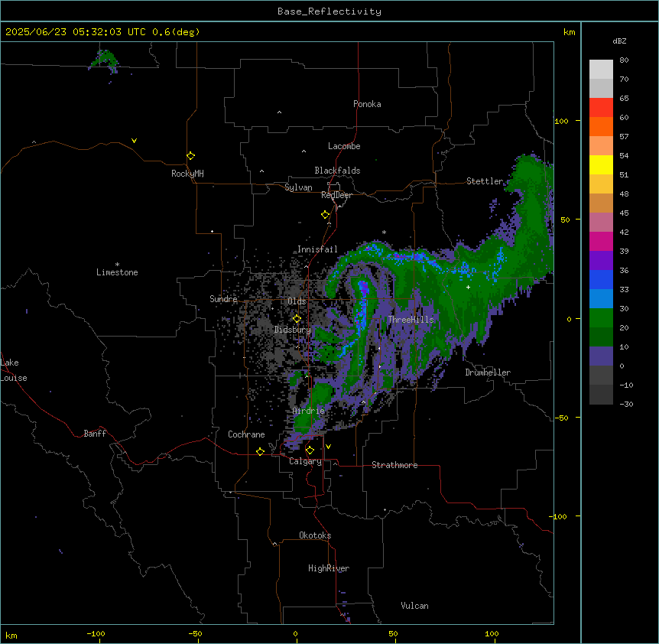Click the km unit label at bottom left
Image resolution: width=659 pixels, height=644 pixels.
coord(11,635)
